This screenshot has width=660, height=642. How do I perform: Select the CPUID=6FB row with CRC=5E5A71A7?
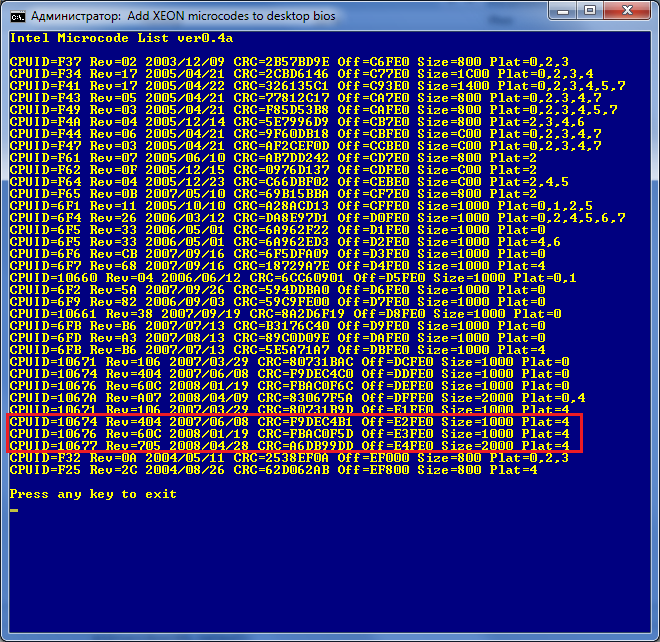pos(277,350)
